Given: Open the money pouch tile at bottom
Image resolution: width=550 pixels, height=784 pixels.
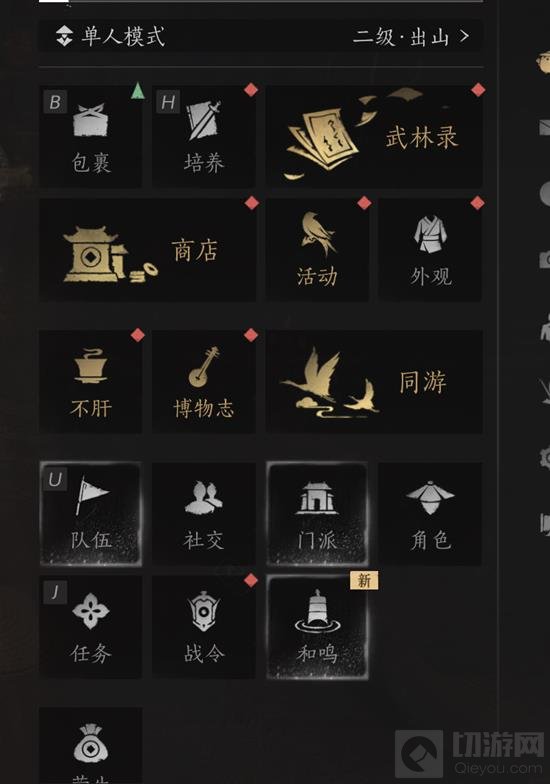Looking at the screenshot, I should tap(90, 746).
